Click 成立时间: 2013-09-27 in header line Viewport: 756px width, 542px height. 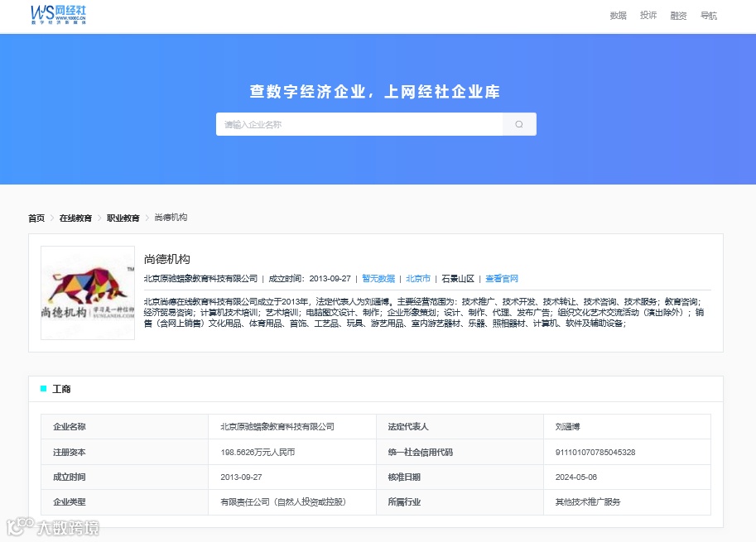pyautogui.click(x=310, y=279)
